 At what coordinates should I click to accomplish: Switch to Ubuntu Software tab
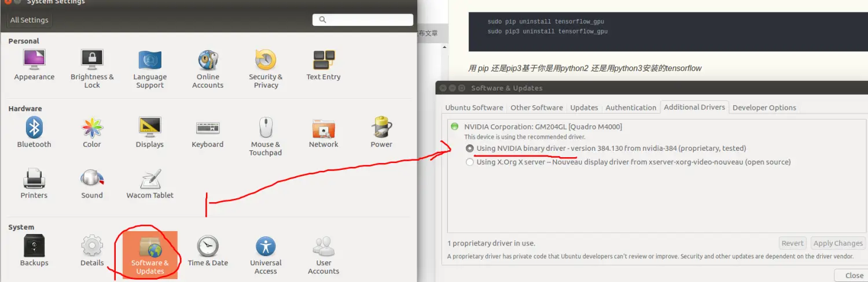click(x=474, y=107)
